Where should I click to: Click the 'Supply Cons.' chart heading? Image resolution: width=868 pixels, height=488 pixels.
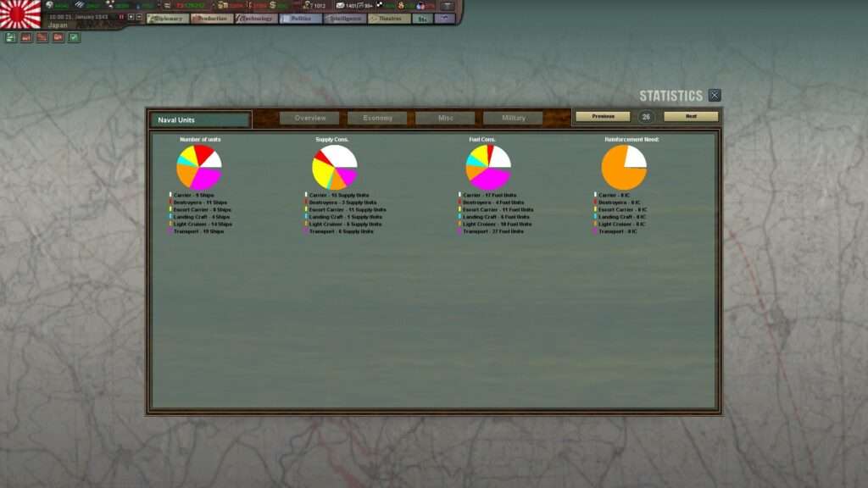pos(332,140)
